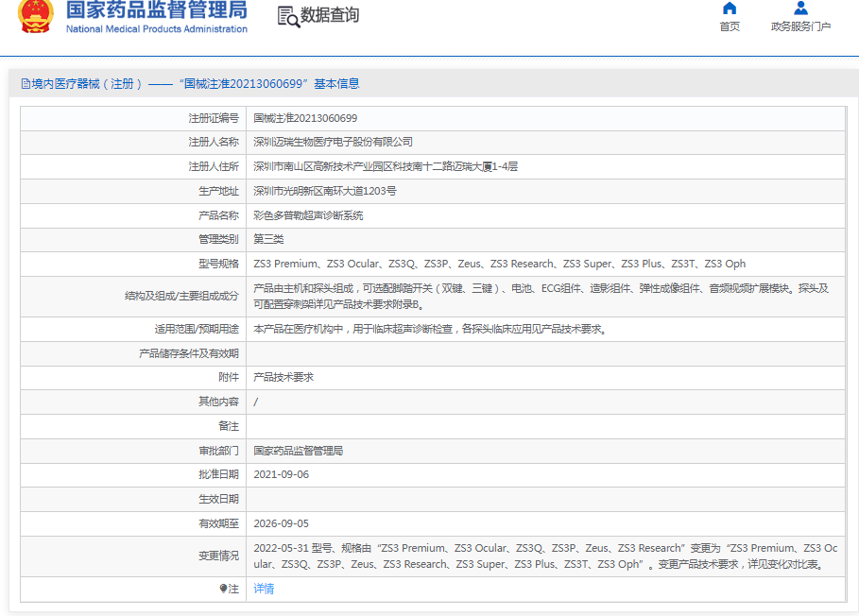Select approval date 2021-09-06

point(281,474)
